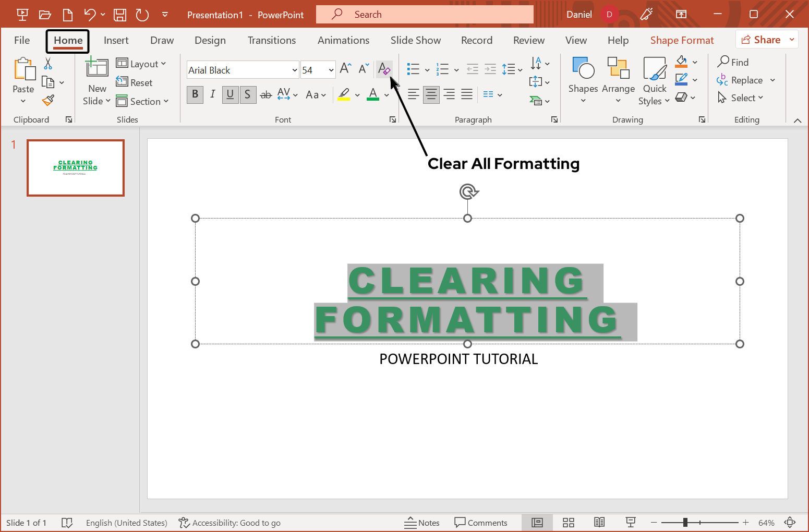Viewport: 809px width, 532px height.
Task: Open the Font Size dropdown
Action: click(x=332, y=69)
